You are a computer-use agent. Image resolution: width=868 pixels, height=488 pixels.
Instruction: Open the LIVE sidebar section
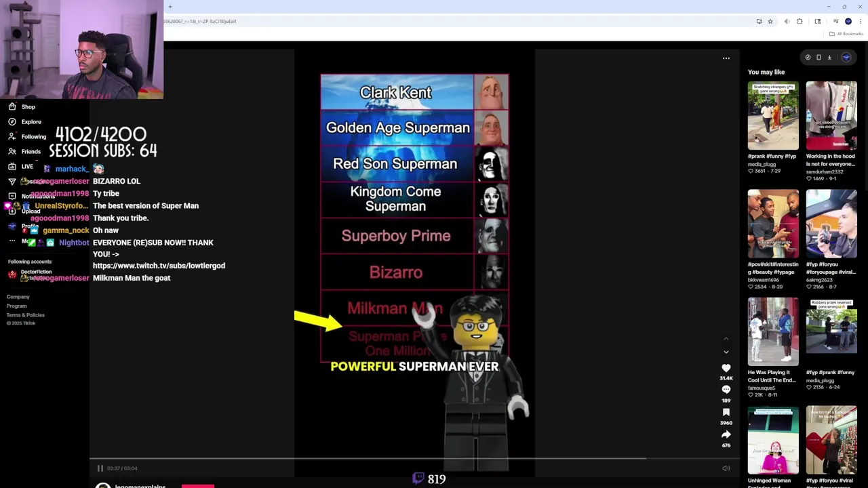click(27, 167)
